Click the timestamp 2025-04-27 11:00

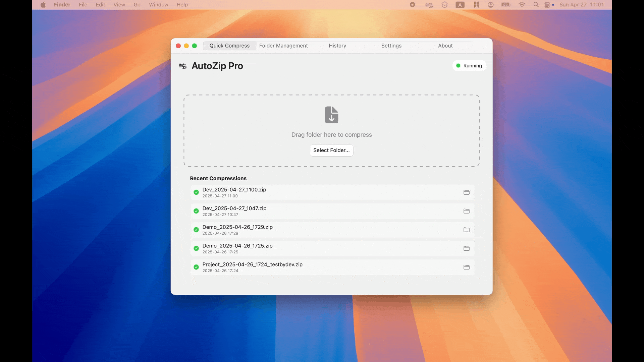(220, 196)
